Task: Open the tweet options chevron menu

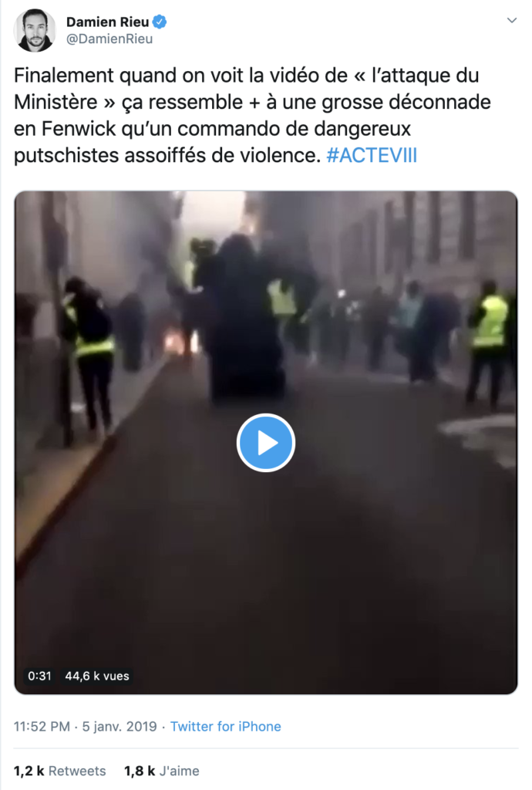Action: [x=512, y=21]
